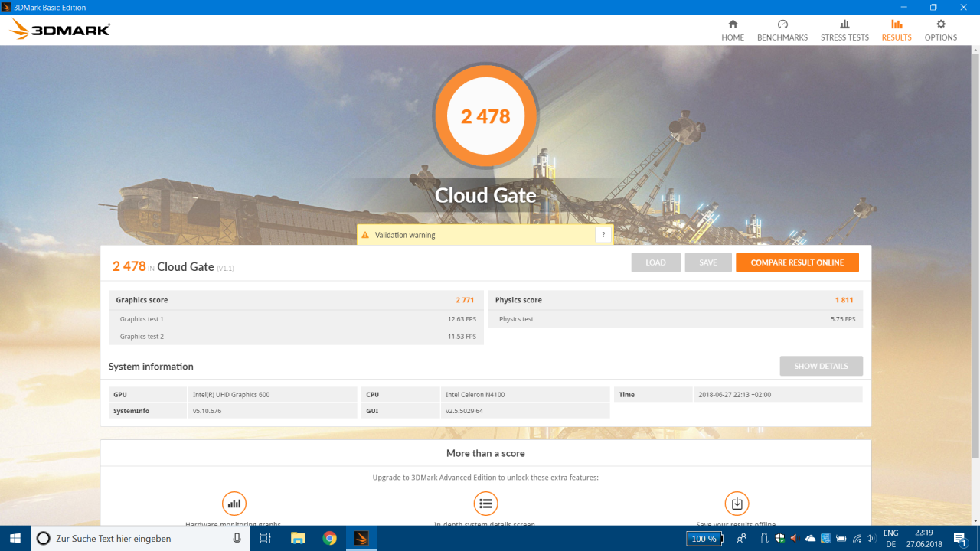Open the validation warning help question mark

(x=603, y=235)
